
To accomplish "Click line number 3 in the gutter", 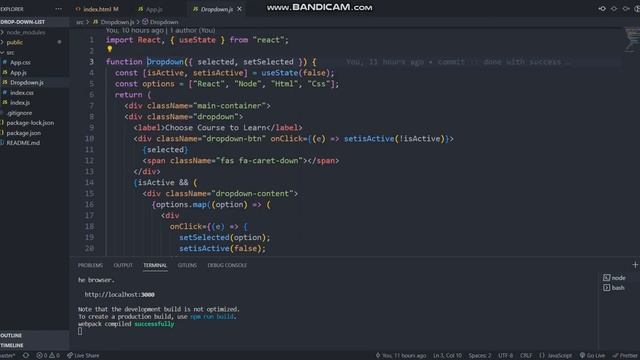I will point(91,62).
